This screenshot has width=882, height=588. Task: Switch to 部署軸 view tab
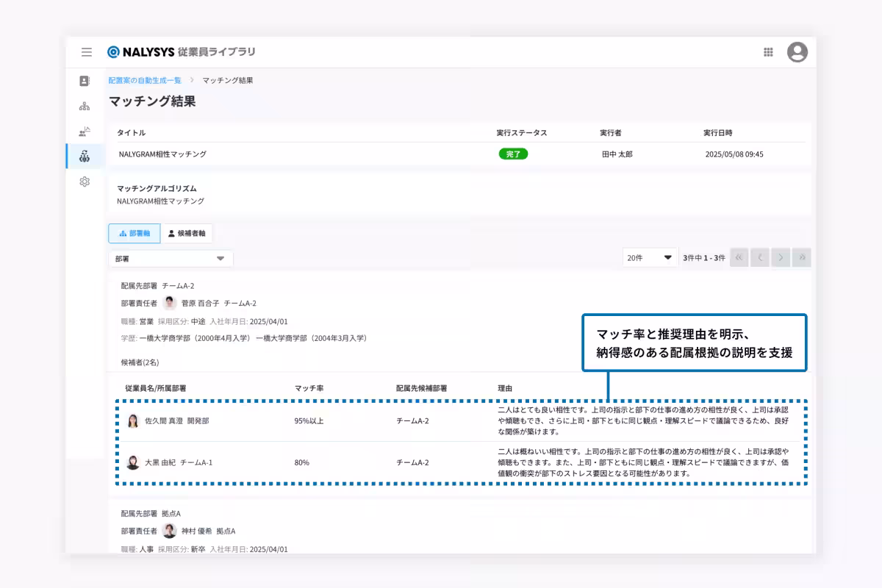pos(134,234)
